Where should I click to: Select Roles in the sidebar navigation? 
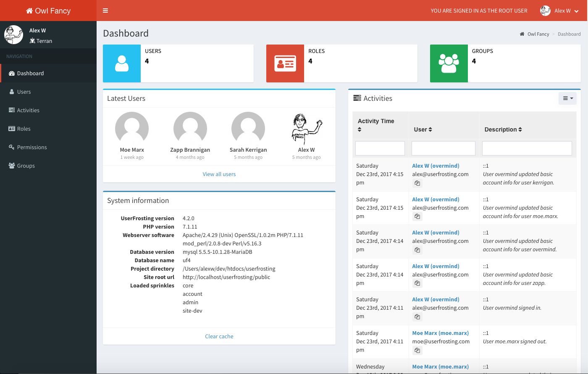pyautogui.click(x=23, y=129)
